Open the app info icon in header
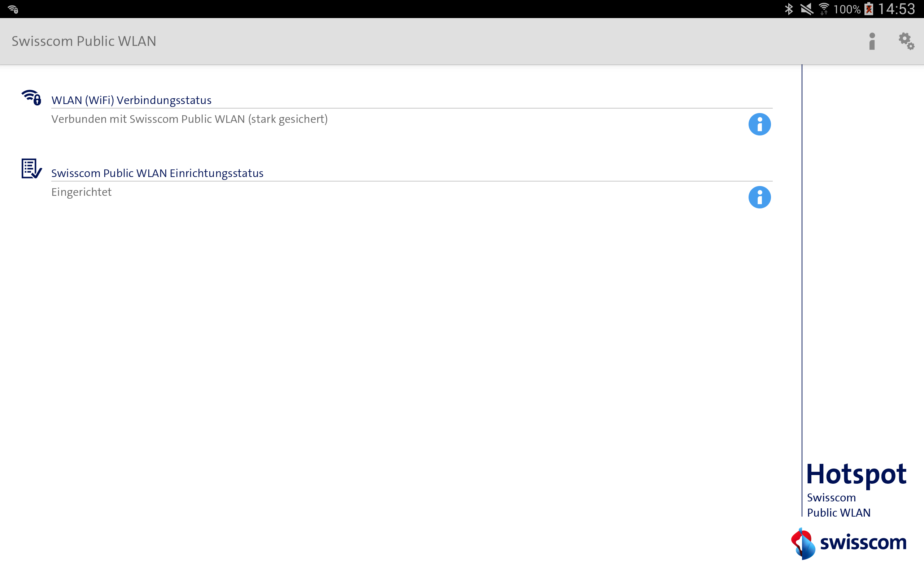This screenshot has height=578, width=924. [872, 41]
